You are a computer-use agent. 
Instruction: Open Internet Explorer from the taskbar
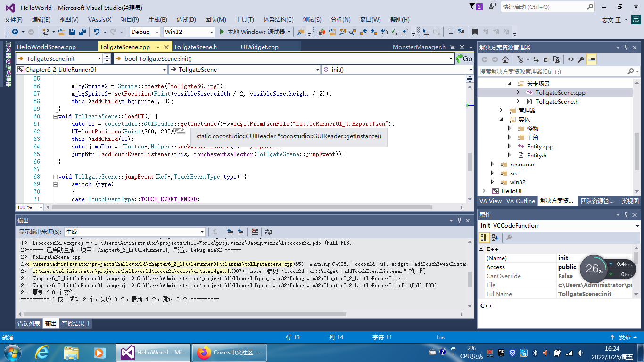[x=42, y=353]
